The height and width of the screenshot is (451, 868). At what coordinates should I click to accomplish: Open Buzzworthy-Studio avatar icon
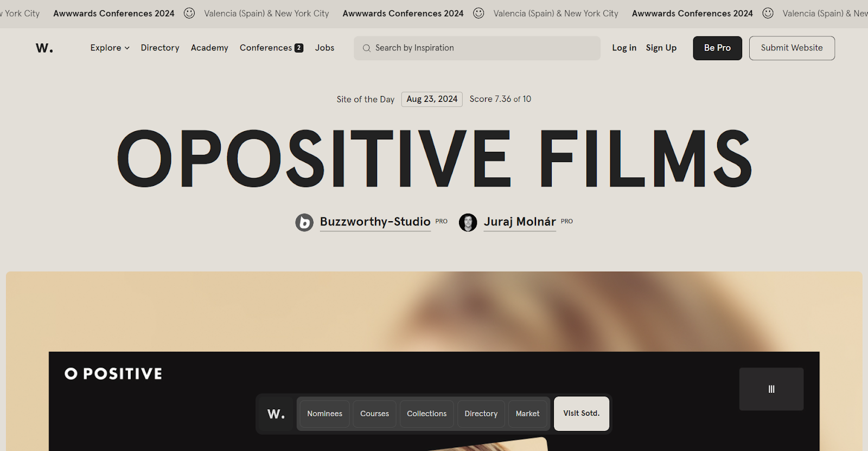[304, 222]
